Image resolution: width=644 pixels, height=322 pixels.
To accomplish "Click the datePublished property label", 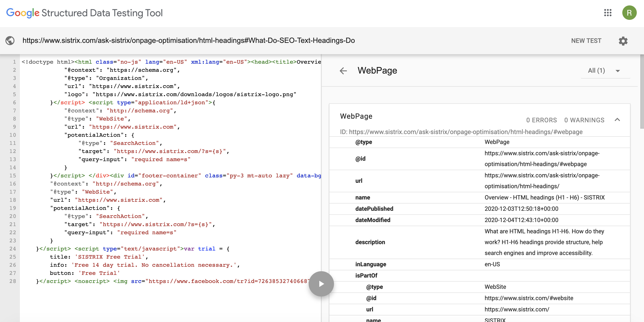I will pos(374,209).
